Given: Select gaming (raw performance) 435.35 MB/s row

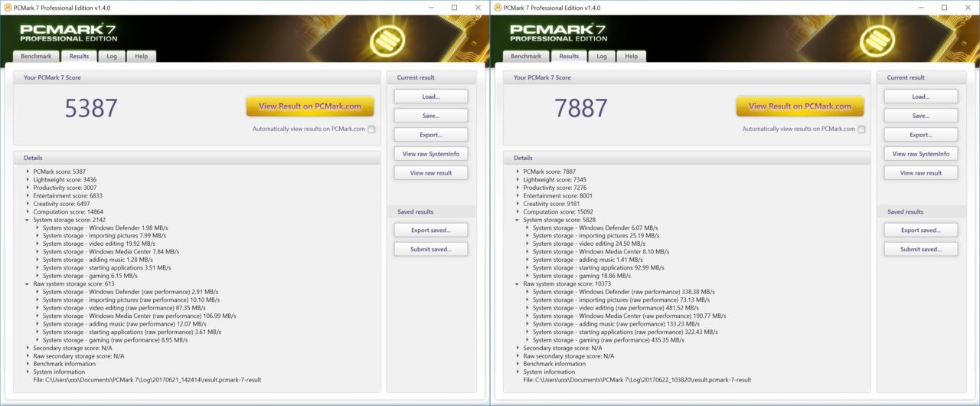Looking at the screenshot, I should 609,340.
